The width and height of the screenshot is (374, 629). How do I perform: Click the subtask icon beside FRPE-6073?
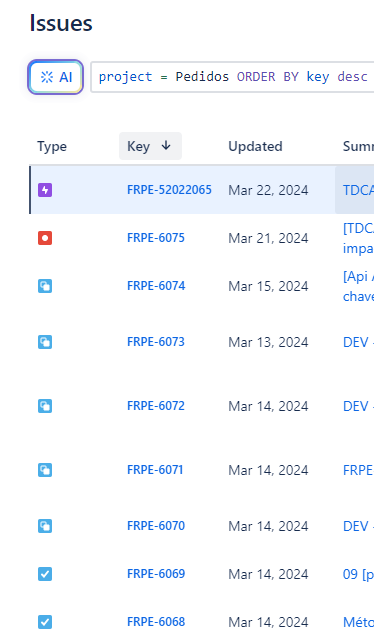click(45, 342)
